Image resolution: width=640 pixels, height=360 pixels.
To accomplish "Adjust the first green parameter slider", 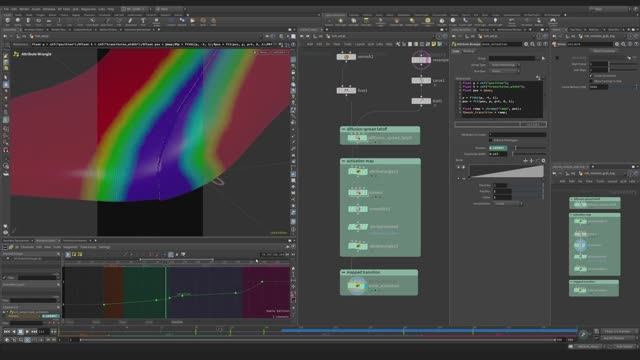I will coord(530,148).
